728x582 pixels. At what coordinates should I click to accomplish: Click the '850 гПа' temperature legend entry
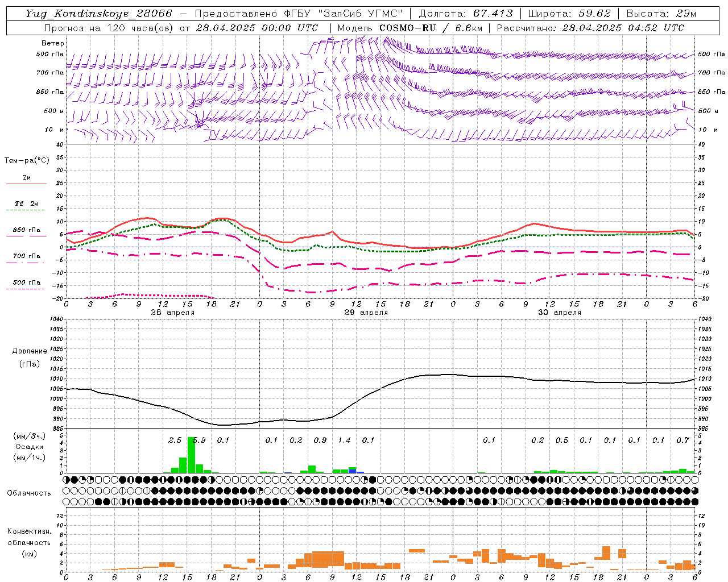pyautogui.click(x=27, y=230)
